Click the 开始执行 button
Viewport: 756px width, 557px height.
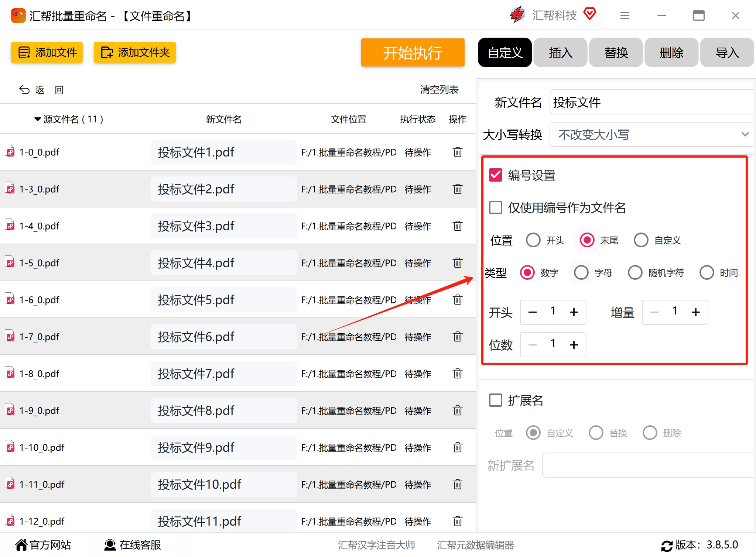(413, 53)
